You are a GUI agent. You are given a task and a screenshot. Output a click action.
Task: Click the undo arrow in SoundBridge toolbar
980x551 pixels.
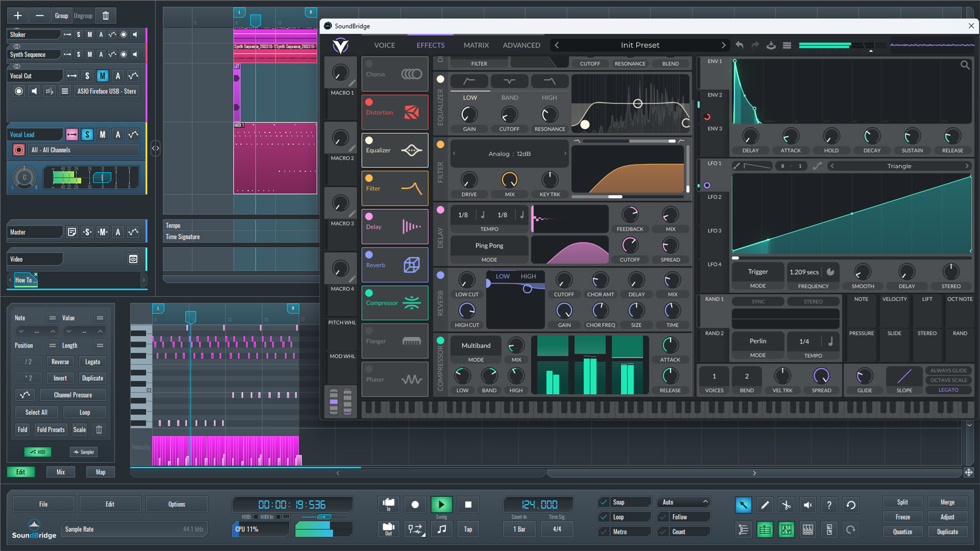click(851, 505)
